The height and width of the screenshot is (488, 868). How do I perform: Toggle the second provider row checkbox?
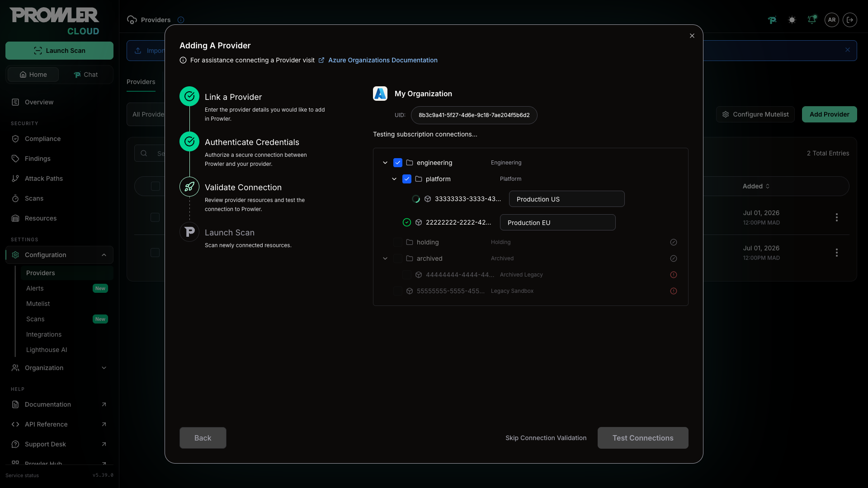point(155,253)
